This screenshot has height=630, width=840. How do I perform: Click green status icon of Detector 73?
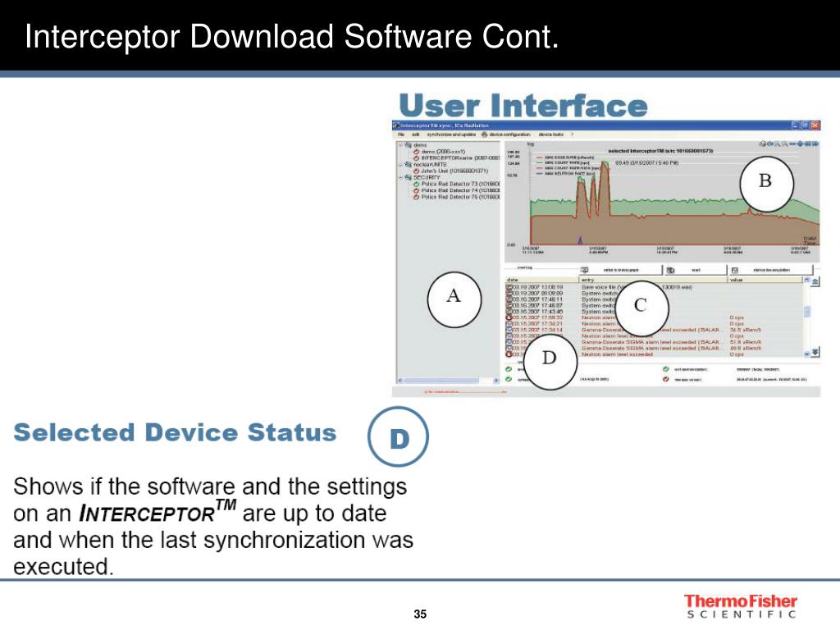(417, 184)
